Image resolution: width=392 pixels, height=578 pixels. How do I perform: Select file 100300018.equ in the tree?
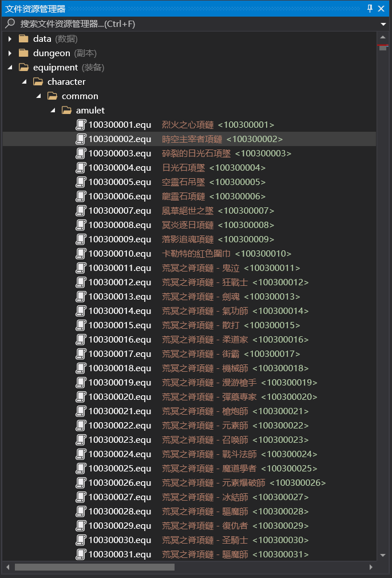(x=120, y=368)
